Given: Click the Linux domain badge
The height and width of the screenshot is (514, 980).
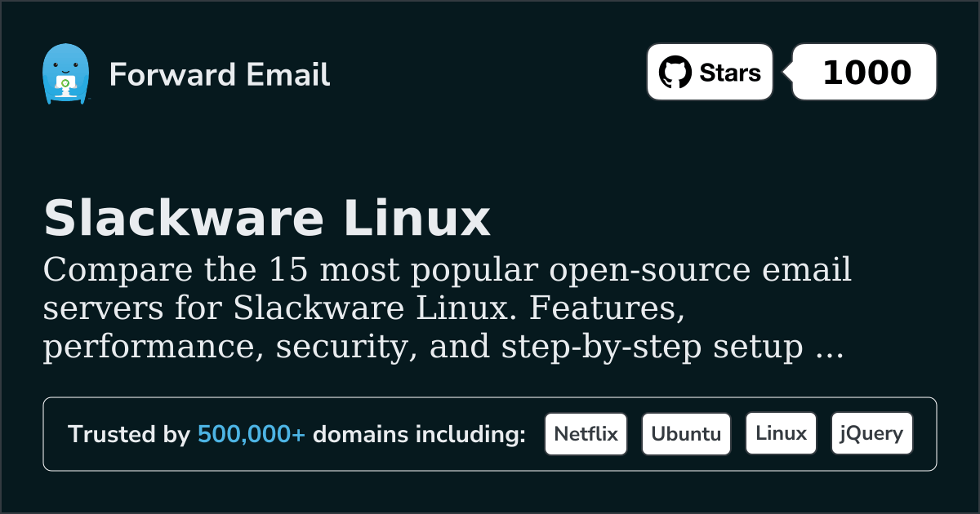Looking at the screenshot, I should click(x=781, y=434).
